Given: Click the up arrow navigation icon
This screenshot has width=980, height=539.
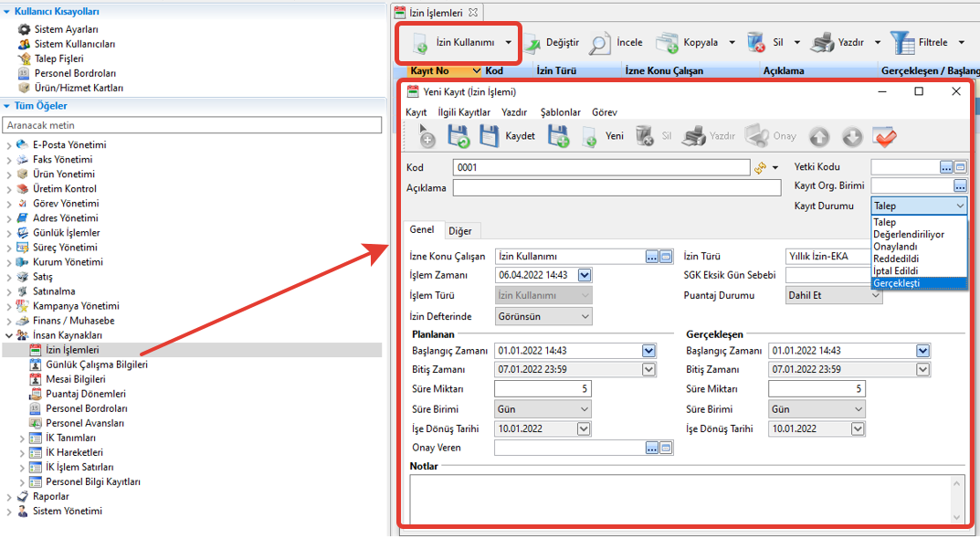Looking at the screenshot, I should (819, 136).
